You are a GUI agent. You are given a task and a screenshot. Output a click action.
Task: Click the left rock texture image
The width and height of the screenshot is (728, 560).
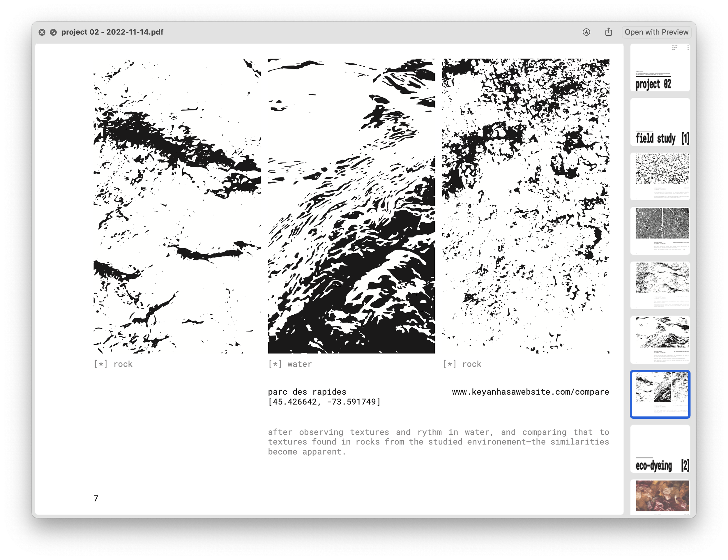pyautogui.click(x=177, y=206)
